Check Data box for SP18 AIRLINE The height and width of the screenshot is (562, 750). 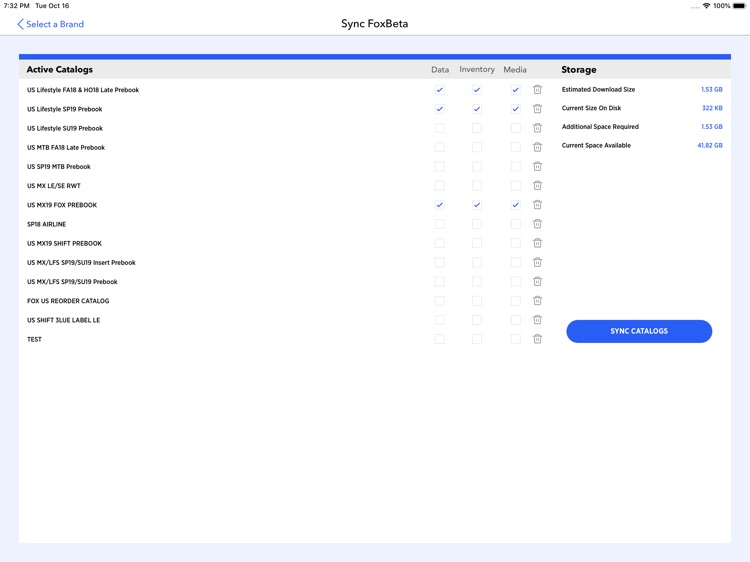(440, 224)
